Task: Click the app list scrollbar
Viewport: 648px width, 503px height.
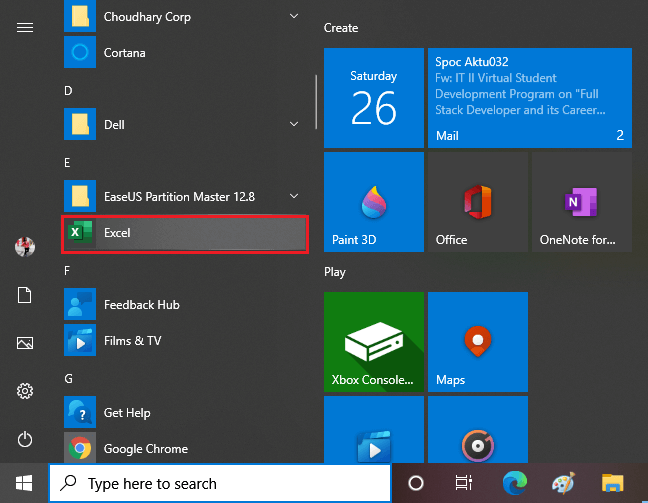Action: pos(316,102)
